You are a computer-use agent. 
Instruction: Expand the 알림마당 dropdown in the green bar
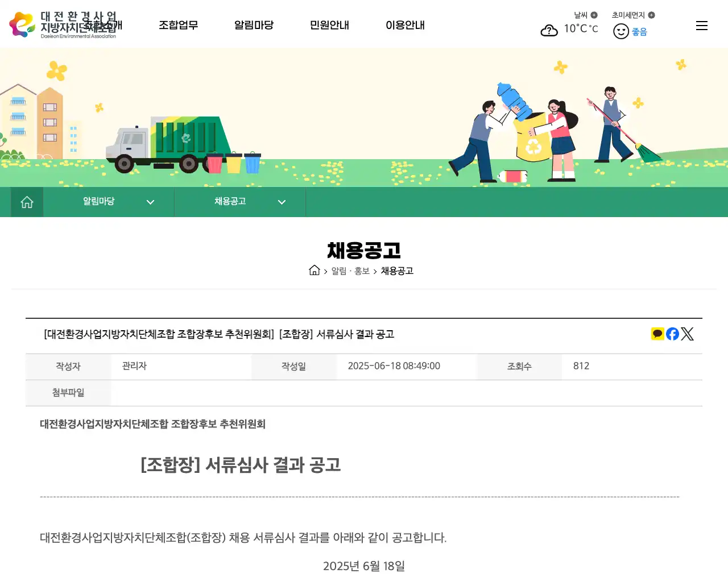150,202
